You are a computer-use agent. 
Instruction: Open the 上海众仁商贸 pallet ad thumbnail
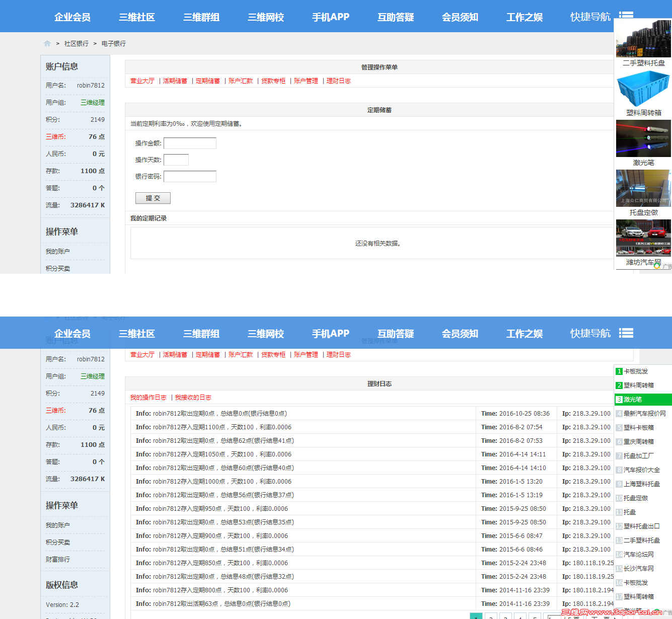pyautogui.click(x=643, y=188)
